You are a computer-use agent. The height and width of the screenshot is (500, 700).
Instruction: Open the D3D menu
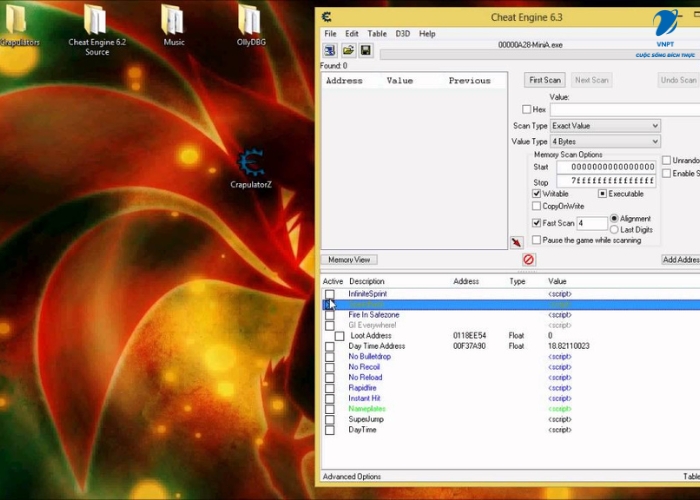coord(403,33)
